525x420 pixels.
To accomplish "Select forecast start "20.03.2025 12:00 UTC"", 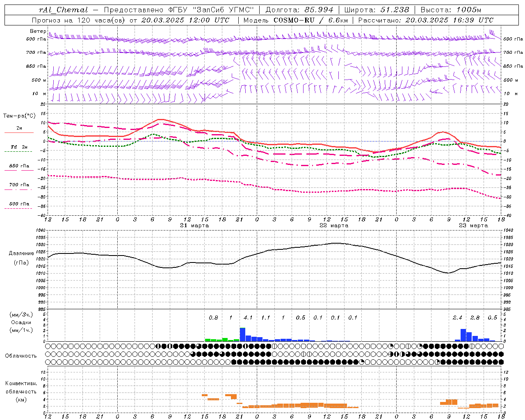I will pyautogui.click(x=185, y=20).
